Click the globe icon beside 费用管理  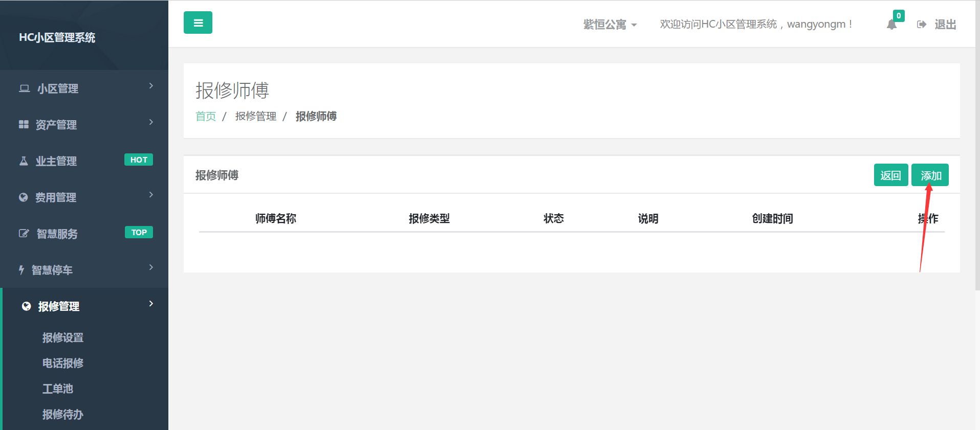tap(24, 197)
